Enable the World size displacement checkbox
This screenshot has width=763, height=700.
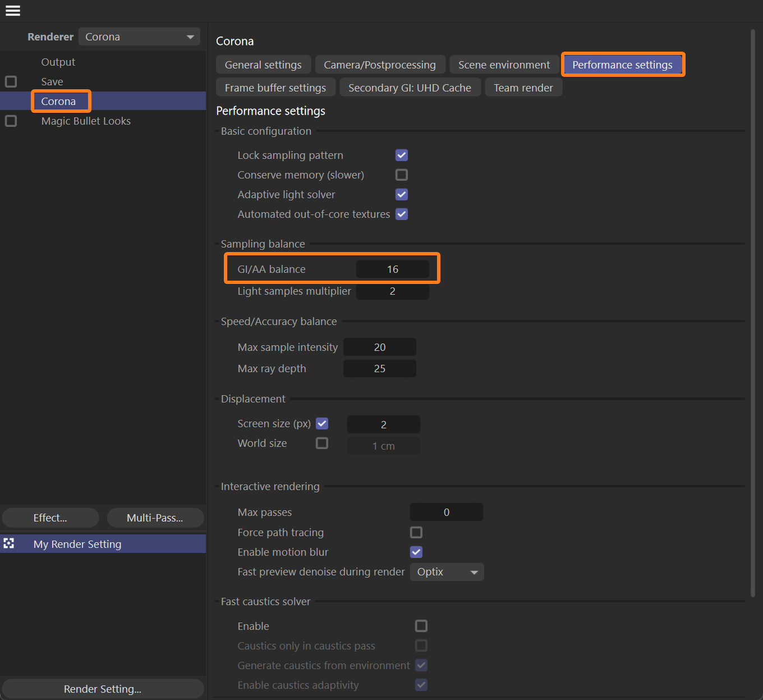click(x=322, y=443)
